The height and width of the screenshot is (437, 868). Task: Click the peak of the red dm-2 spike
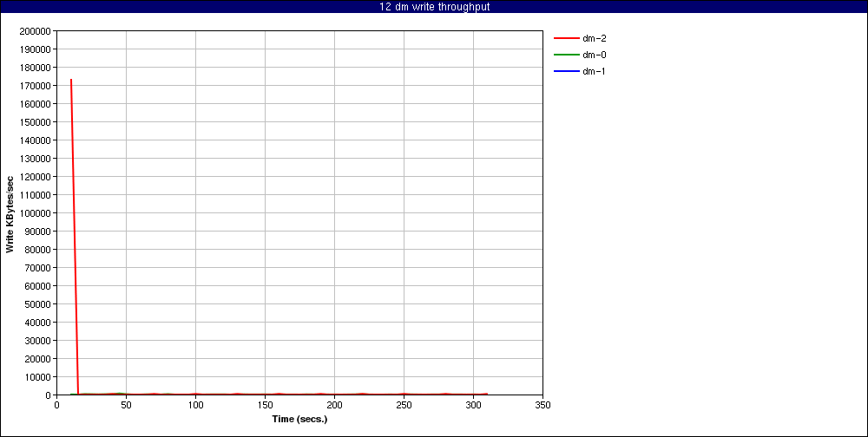pyautogui.click(x=71, y=80)
